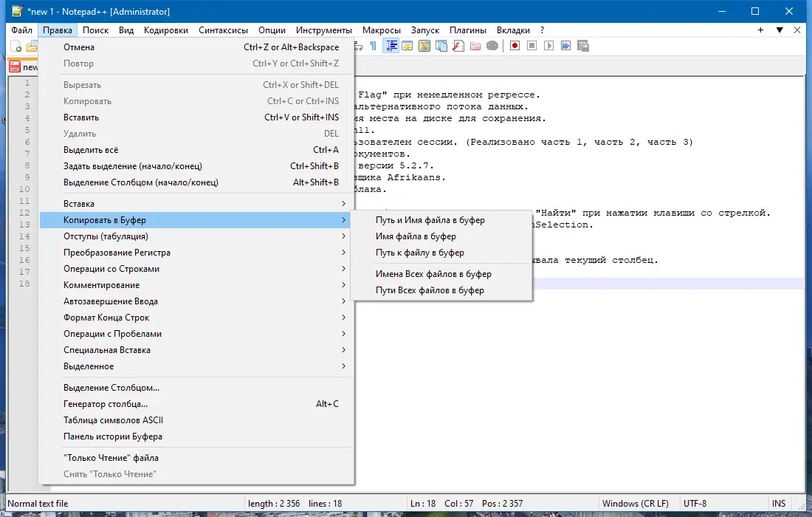Toggle file monitoring (tail) icon
This screenshot has height=517, width=812.
492,46
